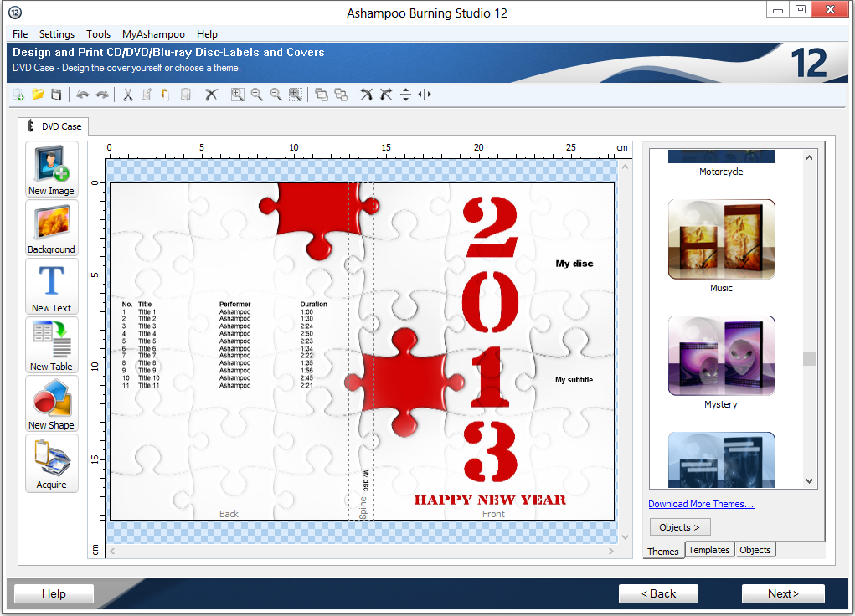Click the canvas scroll-right arrow
855x616 pixels.
tap(611, 551)
